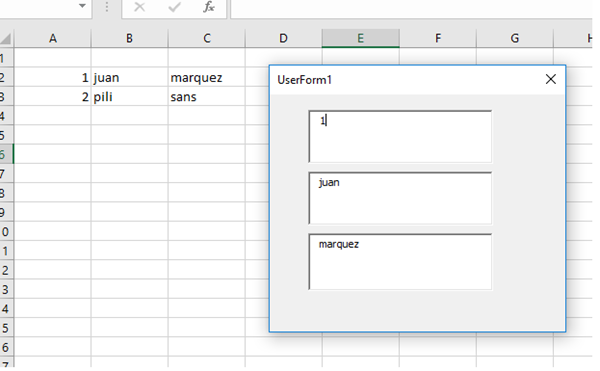Click cell containing 'sans'
The width and height of the screenshot is (600, 371).
click(207, 96)
